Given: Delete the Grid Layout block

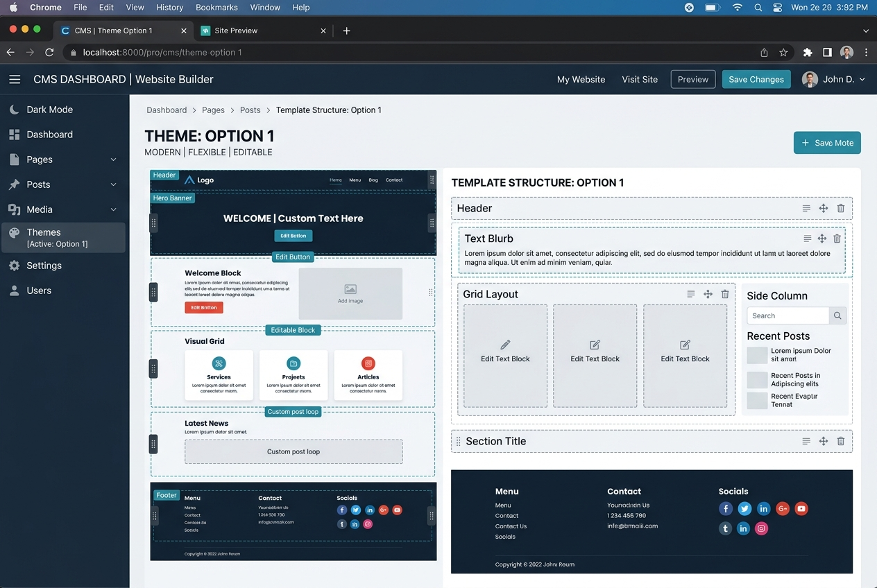Looking at the screenshot, I should 725,294.
